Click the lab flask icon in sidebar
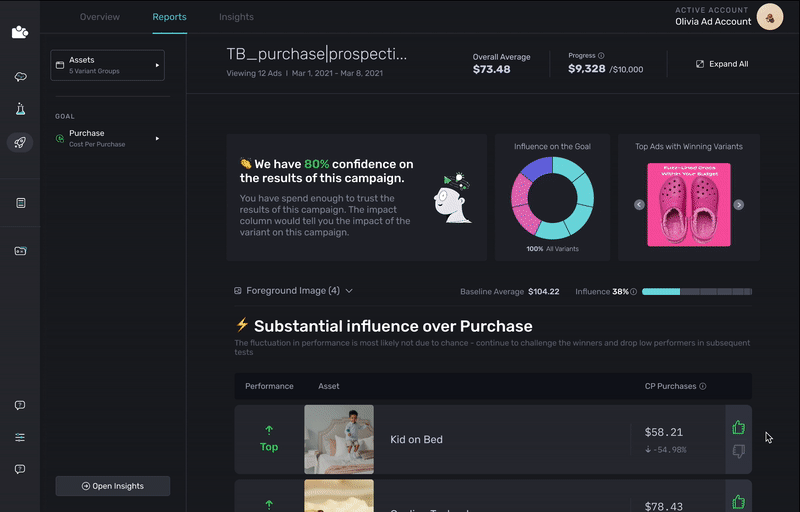800x512 pixels. pyautogui.click(x=20, y=109)
